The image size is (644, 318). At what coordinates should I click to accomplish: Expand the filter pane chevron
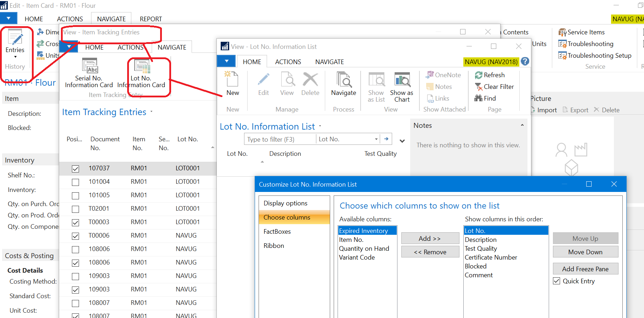pos(402,141)
